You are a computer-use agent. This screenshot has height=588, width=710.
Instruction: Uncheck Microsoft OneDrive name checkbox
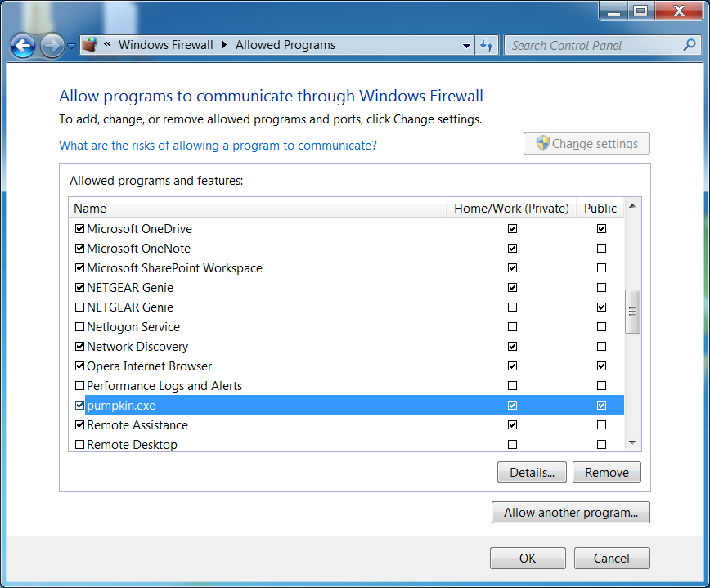(x=79, y=229)
